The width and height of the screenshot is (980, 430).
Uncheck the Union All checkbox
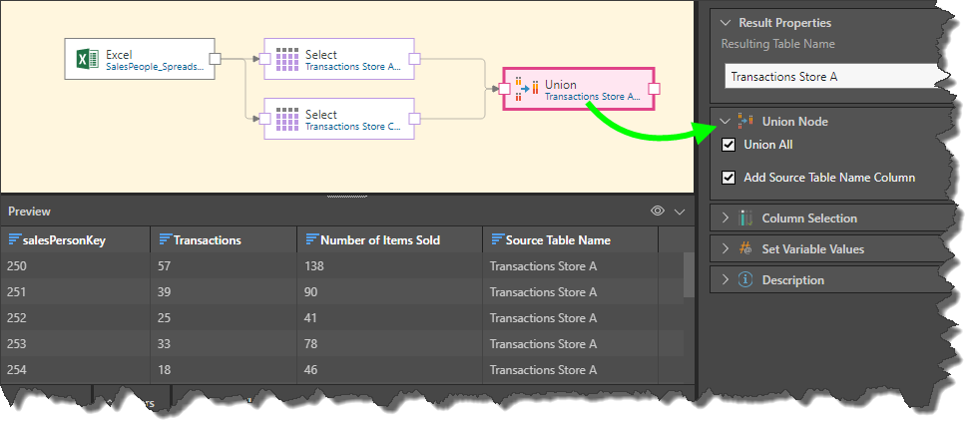click(x=729, y=146)
